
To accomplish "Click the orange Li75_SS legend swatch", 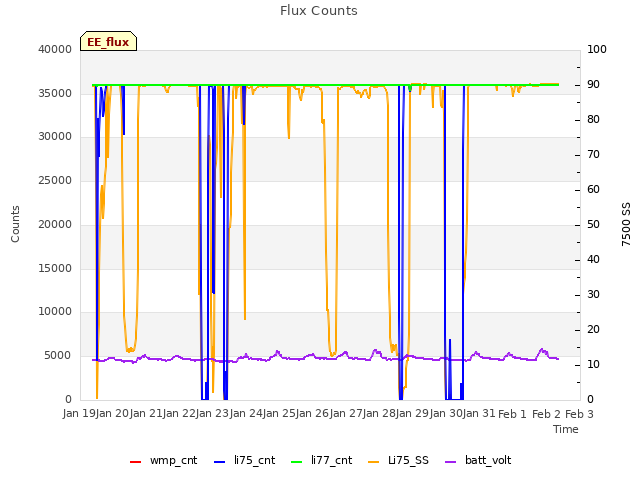I will point(373,462).
